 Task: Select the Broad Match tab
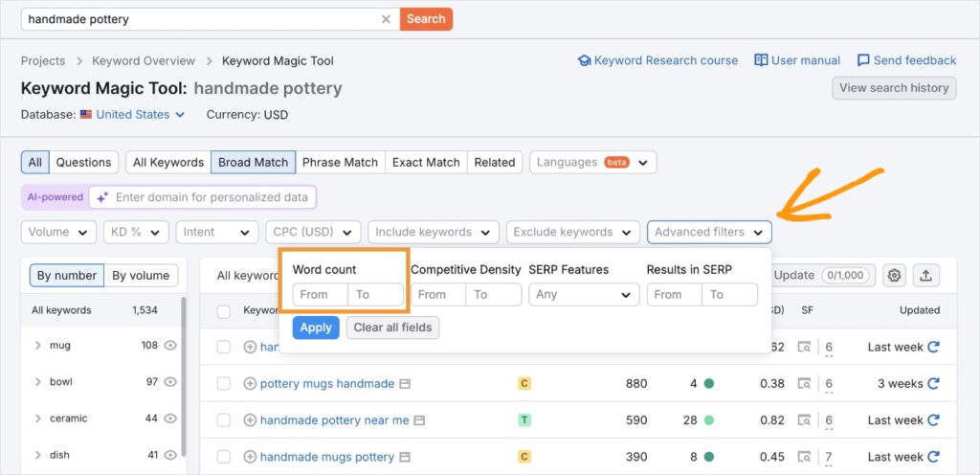click(x=253, y=163)
